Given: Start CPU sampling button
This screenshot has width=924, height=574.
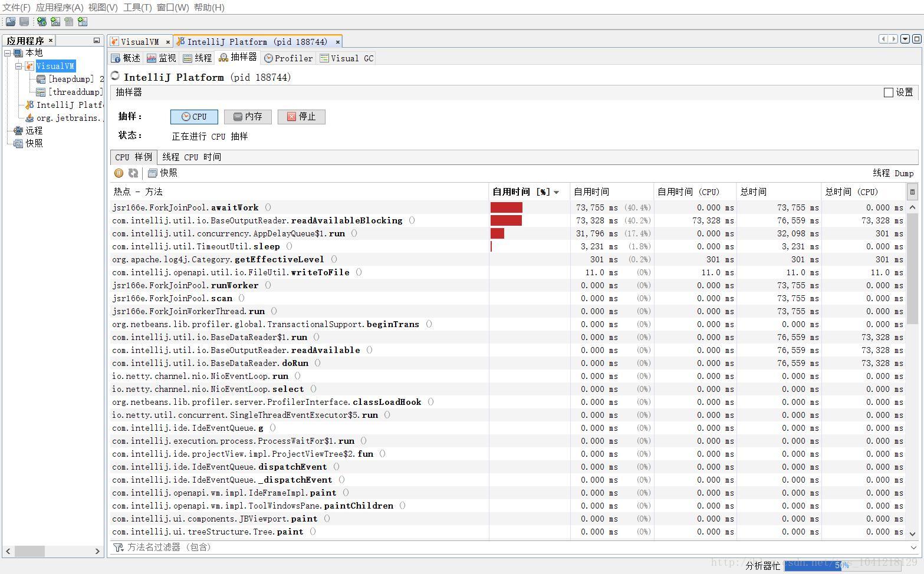Looking at the screenshot, I should tap(194, 117).
